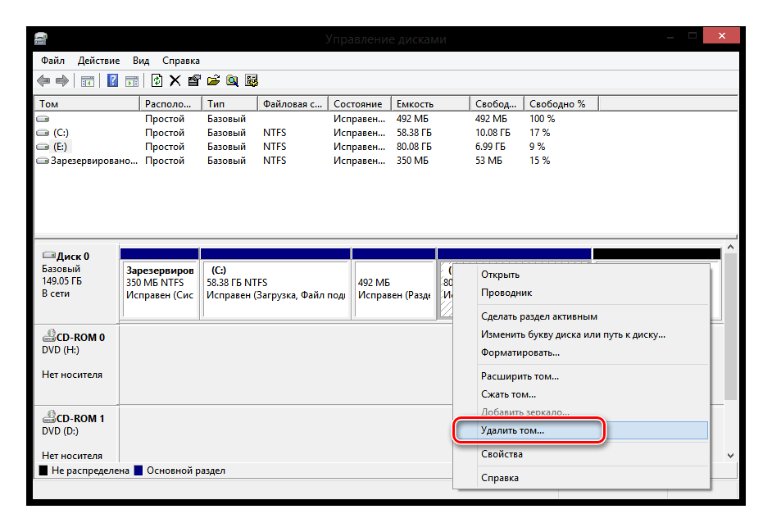Click the Delete (X) toolbar icon
This screenshot has width=772, height=532.
coord(175,80)
